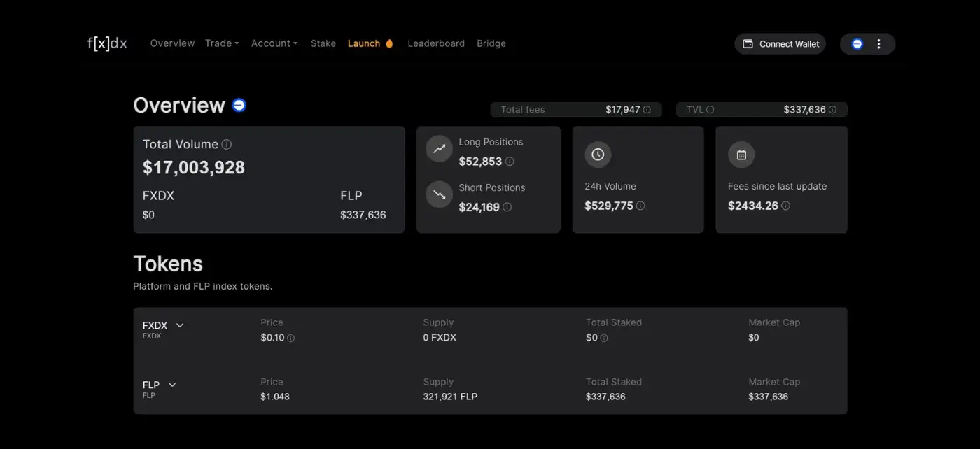Expand the FXDX token row chevron
This screenshot has height=449, width=980.
pos(180,325)
